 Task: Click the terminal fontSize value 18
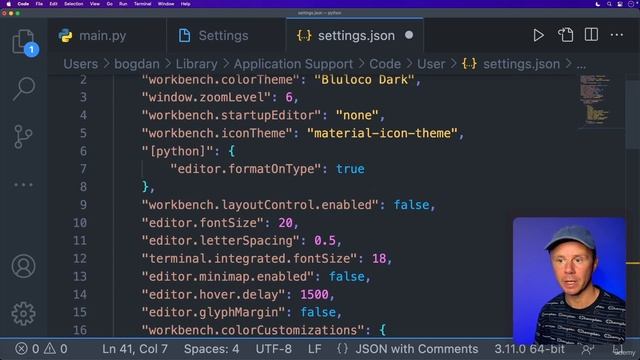coord(379,258)
